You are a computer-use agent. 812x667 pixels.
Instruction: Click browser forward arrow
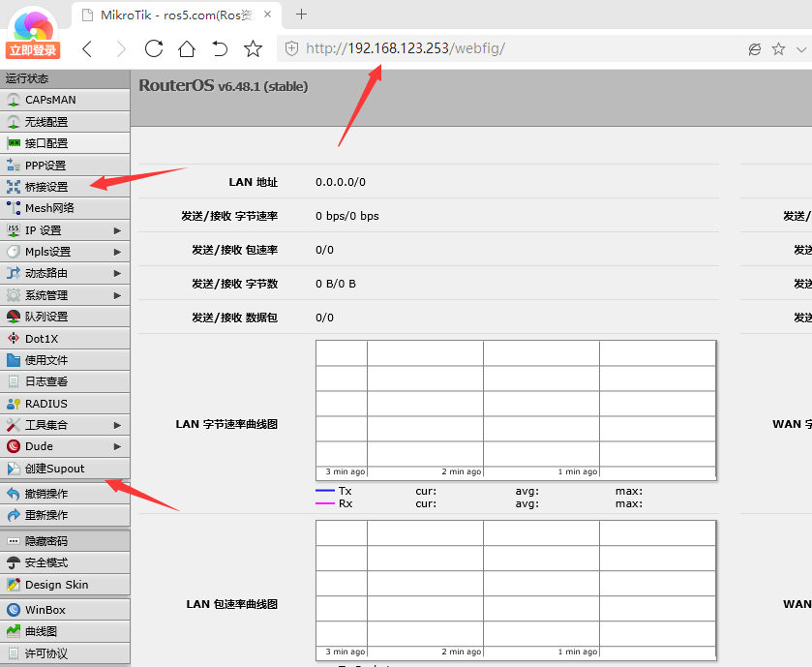pyautogui.click(x=121, y=49)
